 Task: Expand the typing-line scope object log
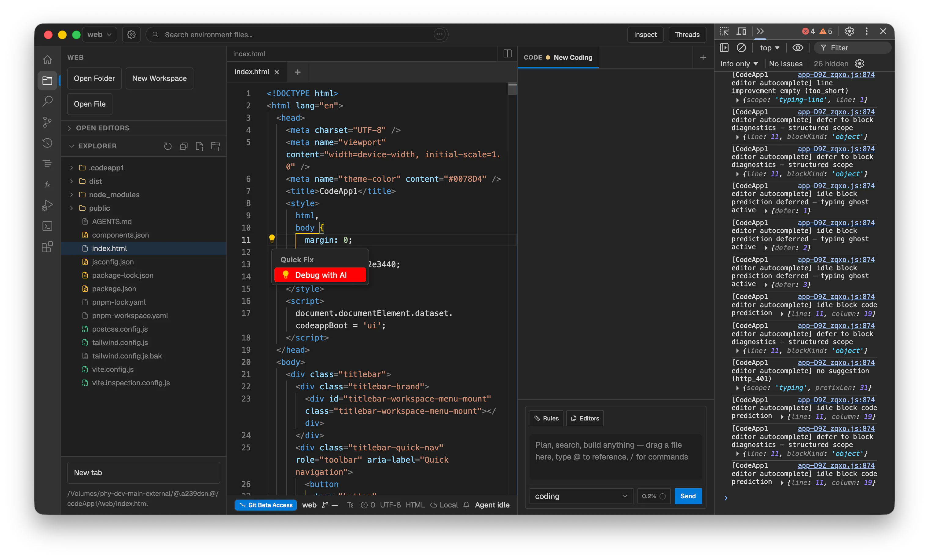(x=737, y=100)
